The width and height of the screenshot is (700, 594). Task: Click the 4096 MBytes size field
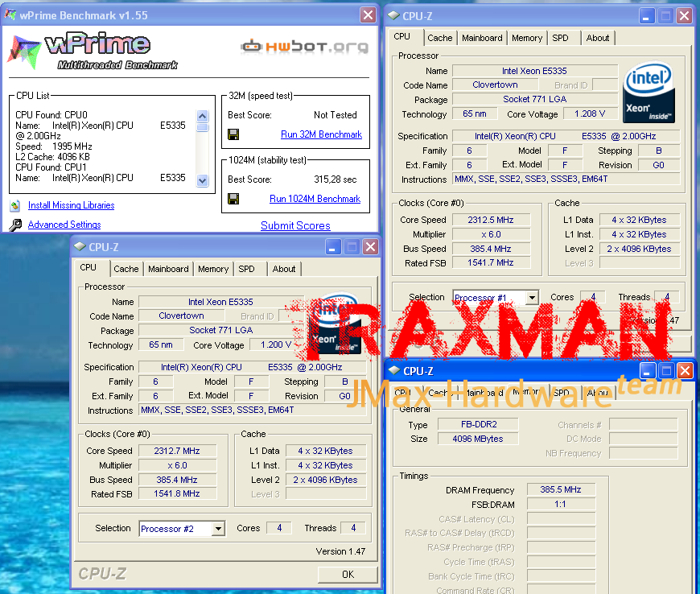pos(478,439)
